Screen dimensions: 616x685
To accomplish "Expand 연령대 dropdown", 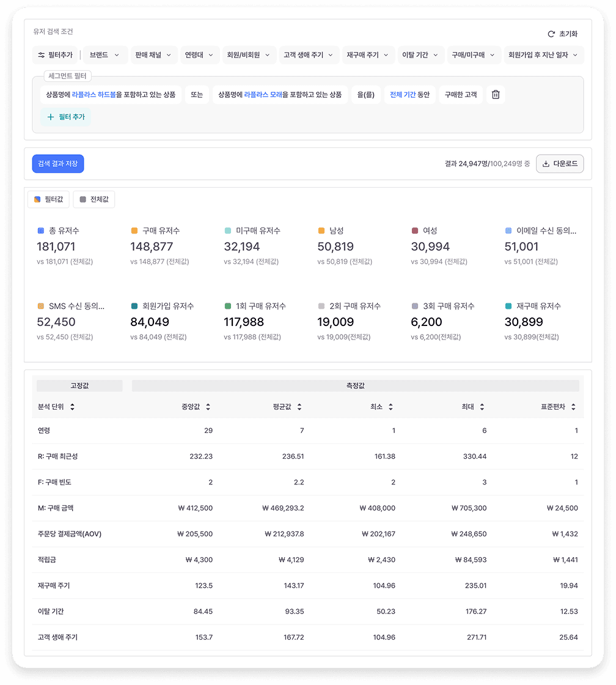I will click(x=199, y=55).
